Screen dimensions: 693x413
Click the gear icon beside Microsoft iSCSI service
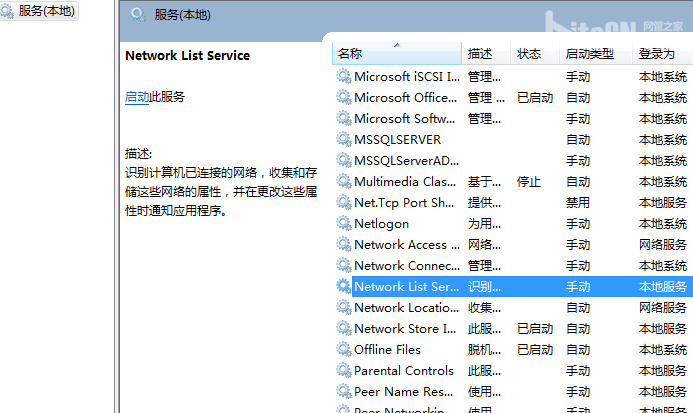343,76
